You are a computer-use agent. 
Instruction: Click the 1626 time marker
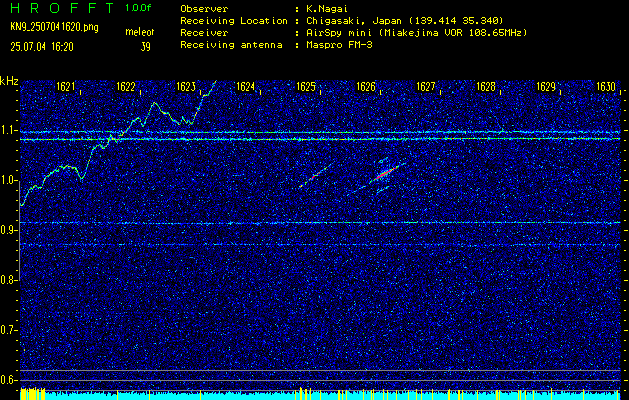point(366,86)
